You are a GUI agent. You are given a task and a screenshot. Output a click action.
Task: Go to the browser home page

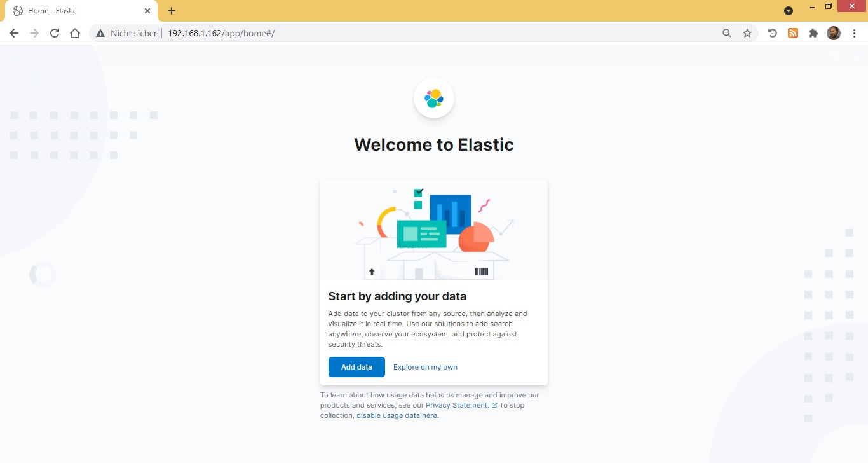(x=75, y=33)
